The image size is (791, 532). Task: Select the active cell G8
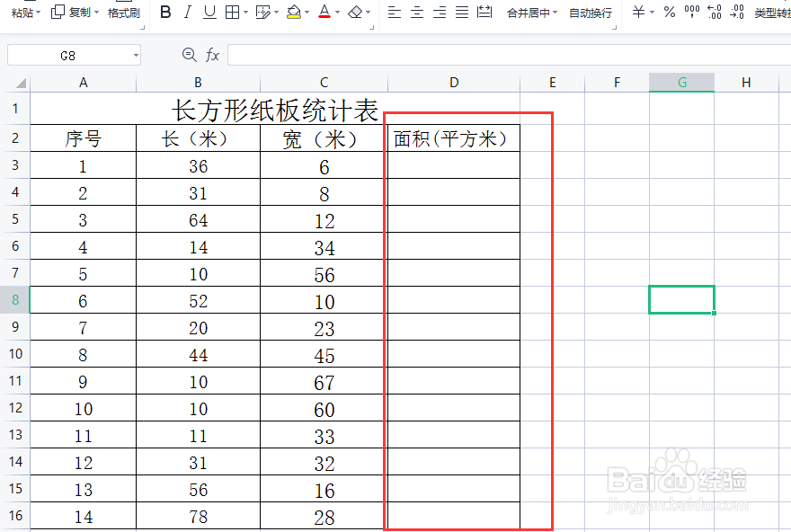click(x=681, y=300)
